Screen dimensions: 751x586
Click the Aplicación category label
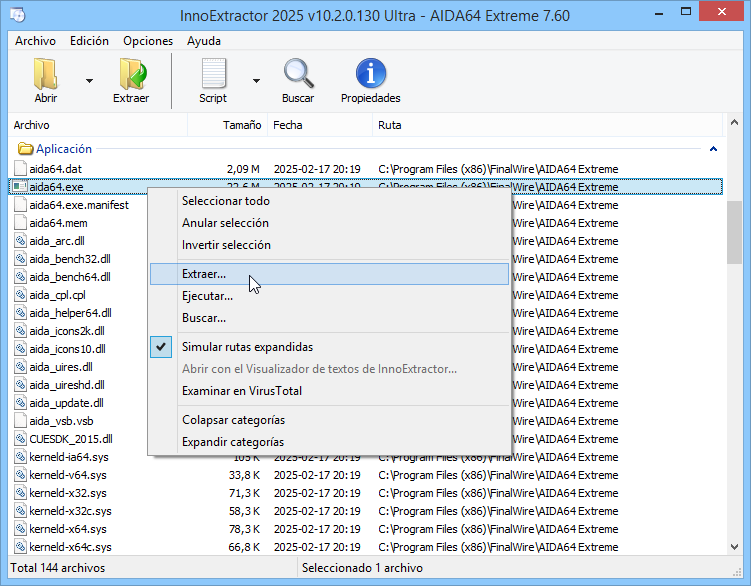pyautogui.click(x=64, y=149)
